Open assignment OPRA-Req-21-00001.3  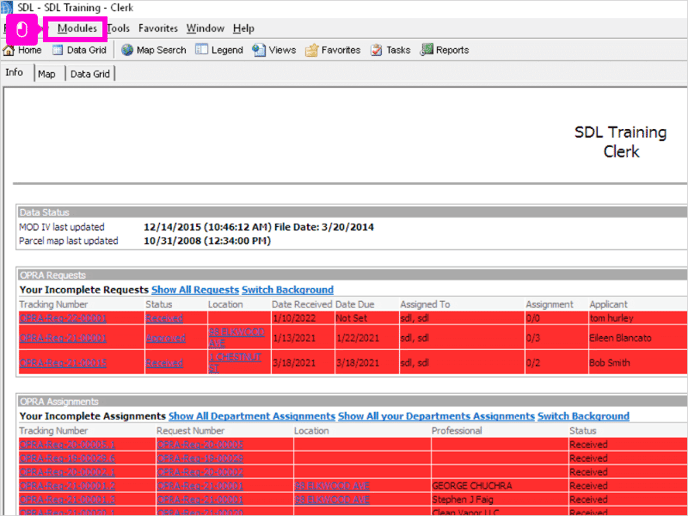coord(67,500)
